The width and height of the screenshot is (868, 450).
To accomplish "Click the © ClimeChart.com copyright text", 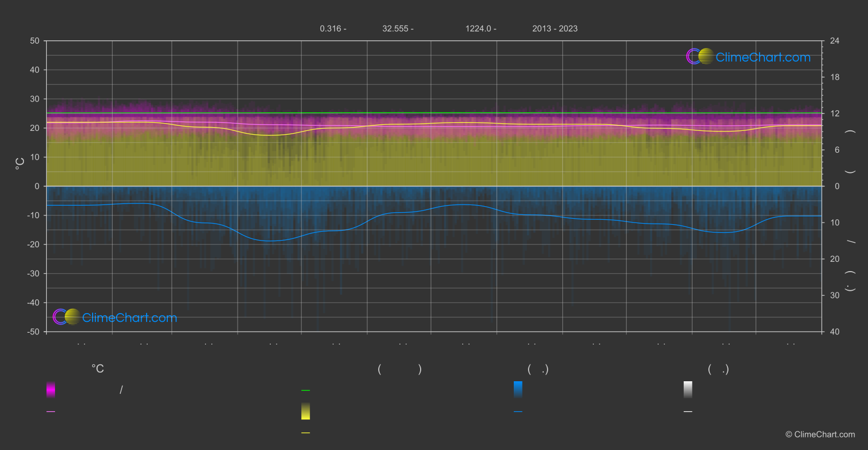I will (820, 435).
